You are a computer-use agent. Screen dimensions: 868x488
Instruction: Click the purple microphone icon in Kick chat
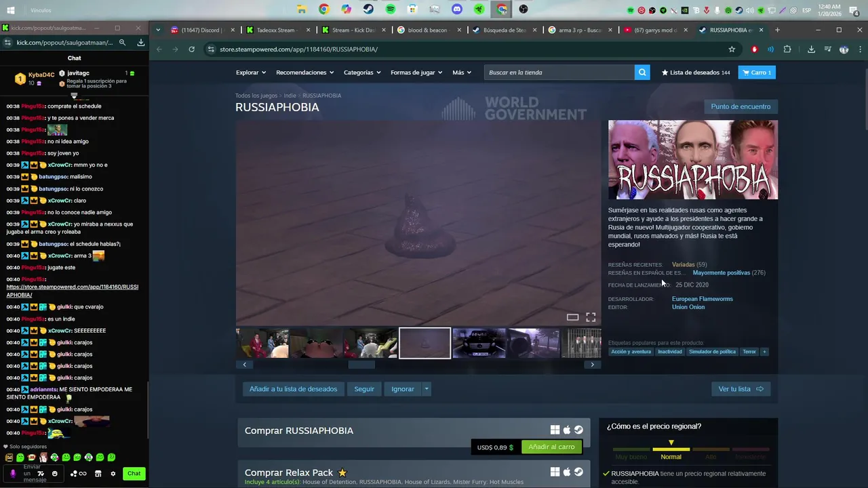(x=12, y=474)
